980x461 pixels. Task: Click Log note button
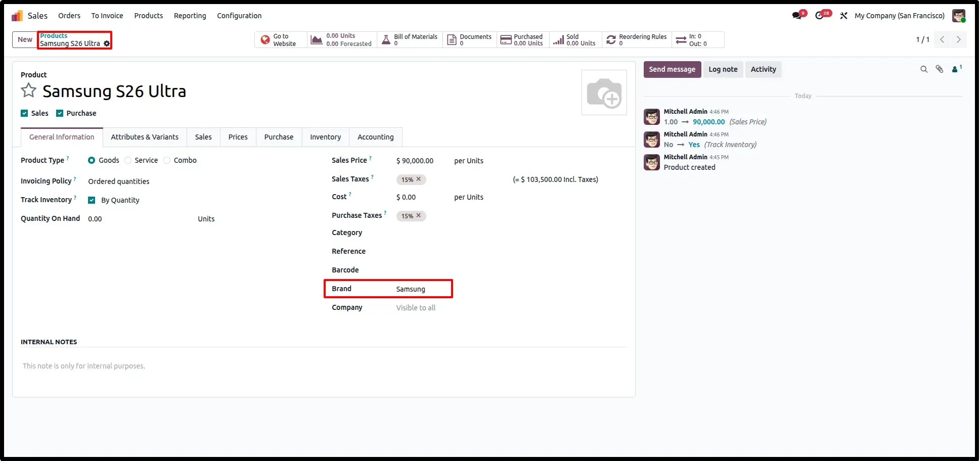click(723, 69)
